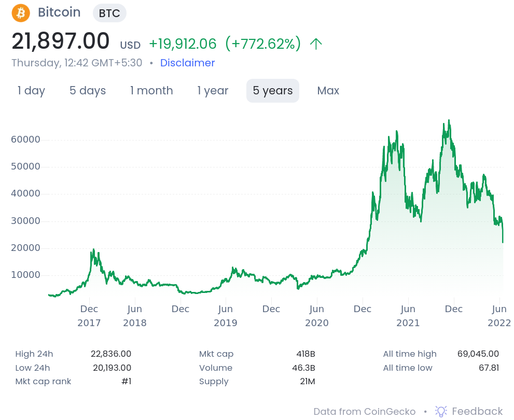
Task: Click the Supply value 21M
Action: [x=308, y=381]
